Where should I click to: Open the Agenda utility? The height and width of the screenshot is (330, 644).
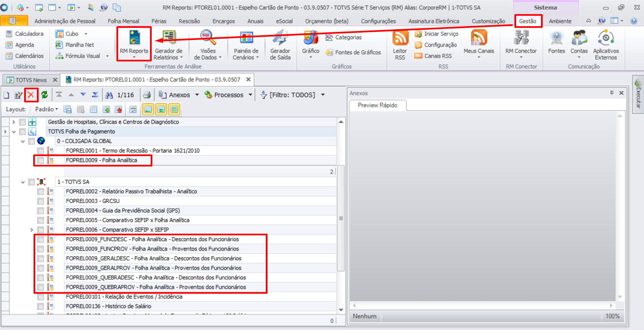tap(20, 45)
